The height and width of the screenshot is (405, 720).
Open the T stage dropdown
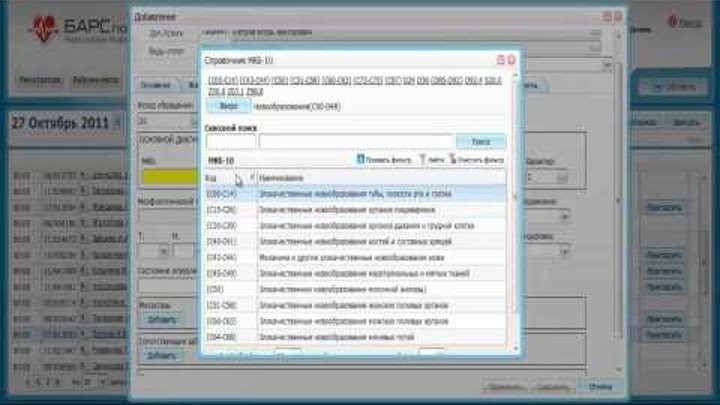[x=163, y=252]
